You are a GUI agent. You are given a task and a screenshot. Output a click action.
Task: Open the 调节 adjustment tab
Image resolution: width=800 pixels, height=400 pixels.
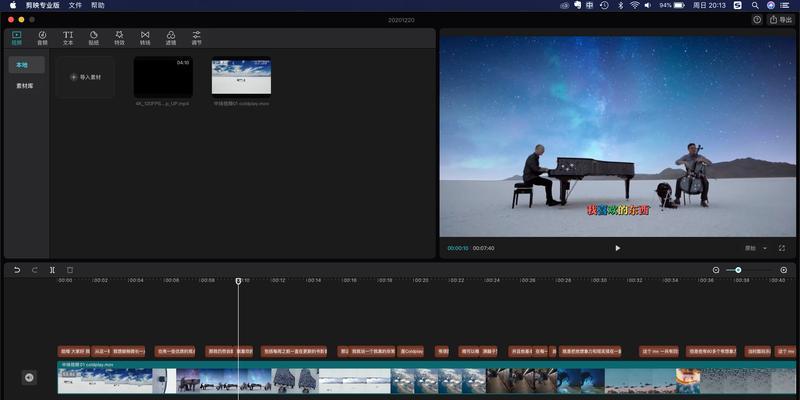click(x=196, y=38)
